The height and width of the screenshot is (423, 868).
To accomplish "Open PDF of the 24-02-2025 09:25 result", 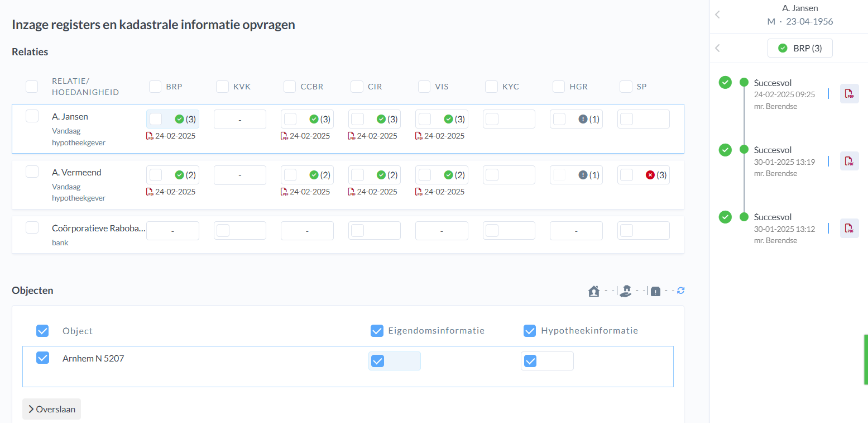I will click(x=849, y=93).
